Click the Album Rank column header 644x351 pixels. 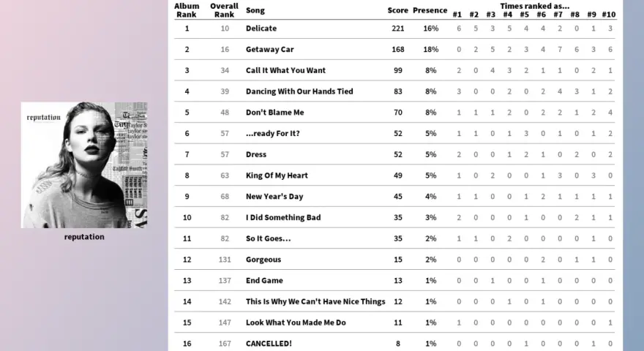pyautogui.click(x=187, y=10)
